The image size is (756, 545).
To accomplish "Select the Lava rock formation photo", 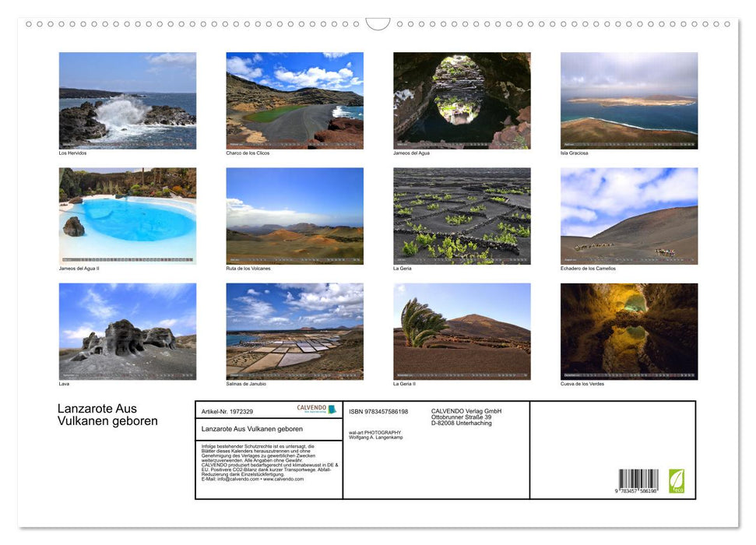I will click(127, 331).
